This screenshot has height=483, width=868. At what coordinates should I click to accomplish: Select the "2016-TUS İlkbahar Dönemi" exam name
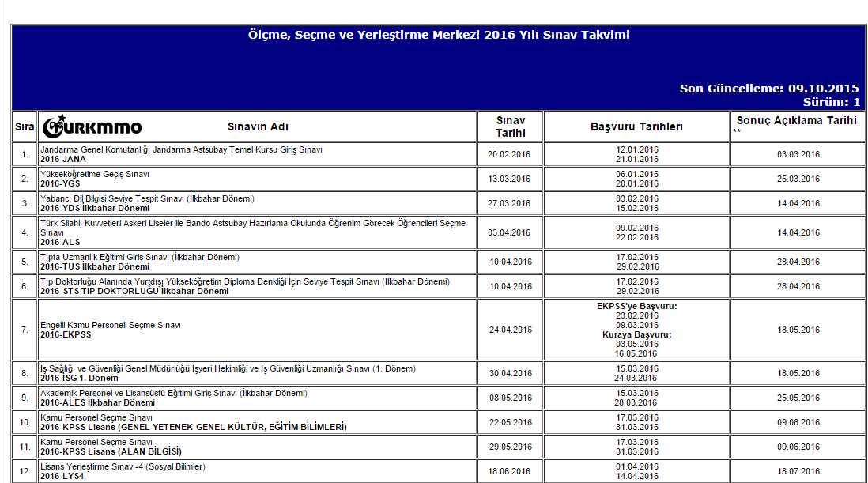click(95, 266)
